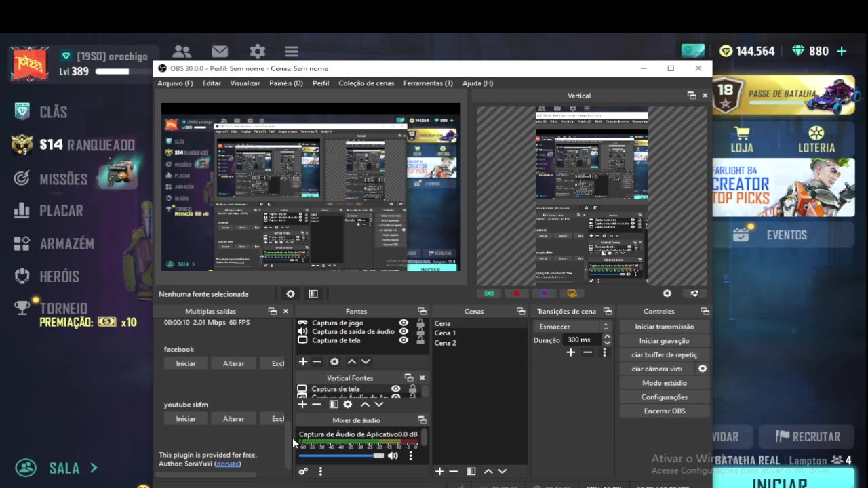Increase transition Duração with up arrow
The image size is (868, 488).
pos(607,337)
